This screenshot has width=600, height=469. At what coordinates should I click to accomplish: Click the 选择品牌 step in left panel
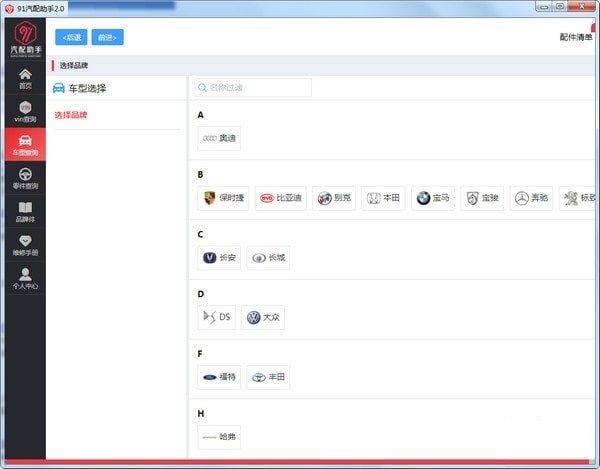(x=71, y=115)
